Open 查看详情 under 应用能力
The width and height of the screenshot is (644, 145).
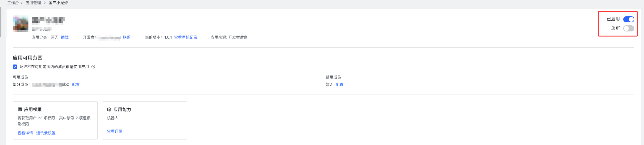(x=114, y=131)
